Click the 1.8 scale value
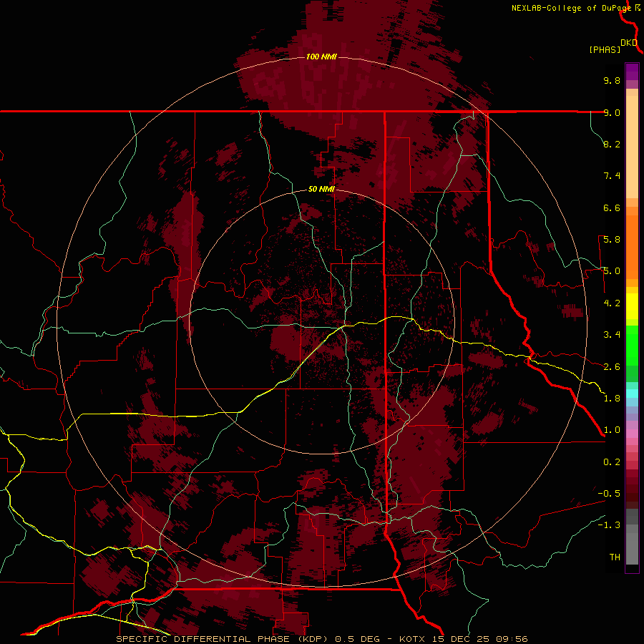This screenshot has width=644, height=644. point(612,399)
